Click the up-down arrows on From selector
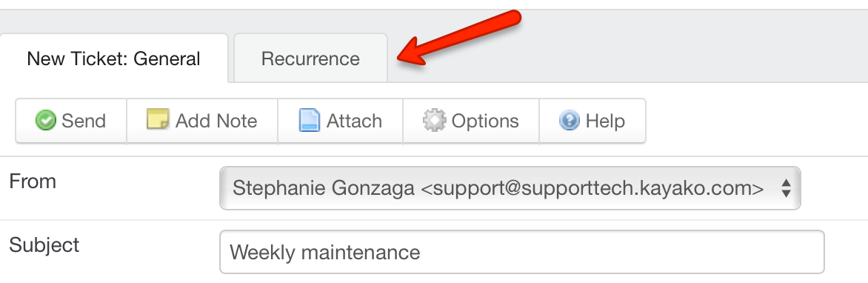Viewport: 868px width, 283px height. (786, 188)
